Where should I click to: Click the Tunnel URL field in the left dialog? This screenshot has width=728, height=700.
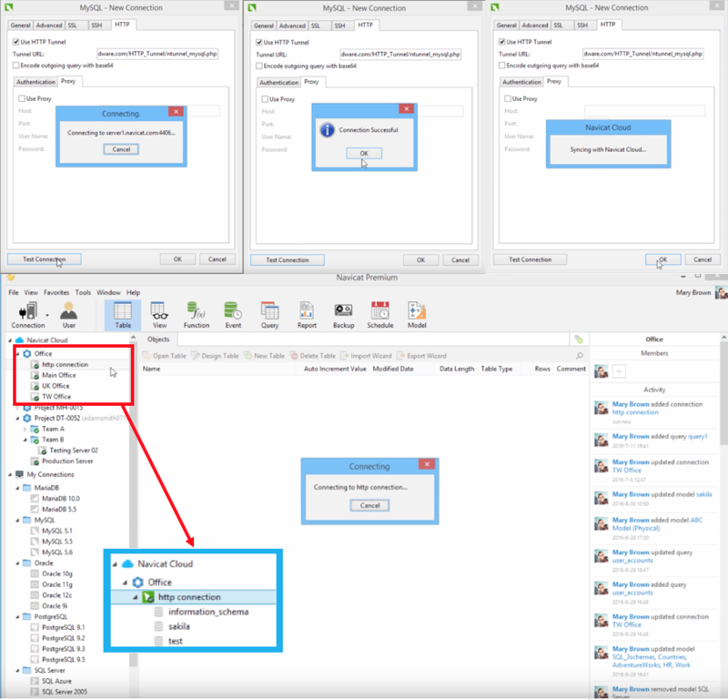tap(157, 54)
